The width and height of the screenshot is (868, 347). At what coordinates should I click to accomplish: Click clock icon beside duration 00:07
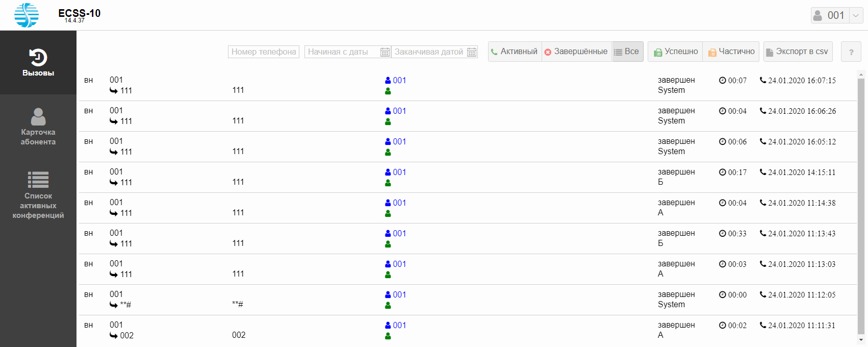pyautogui.click(x=722, y=80)
